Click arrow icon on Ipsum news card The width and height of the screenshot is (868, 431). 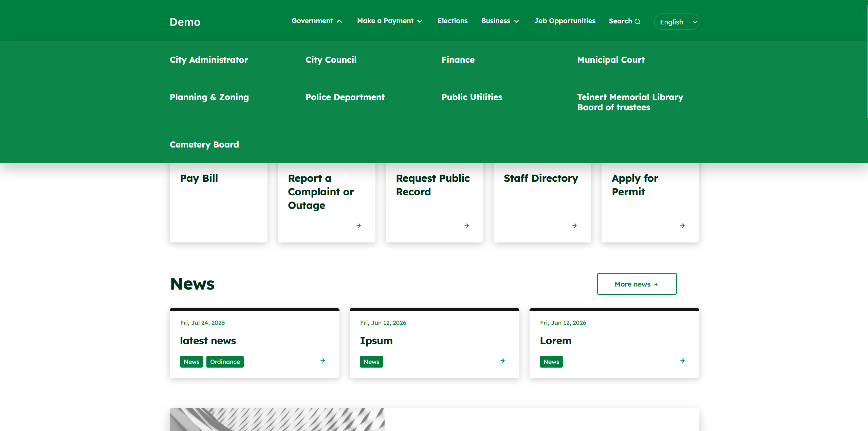(x=502, y=360)
